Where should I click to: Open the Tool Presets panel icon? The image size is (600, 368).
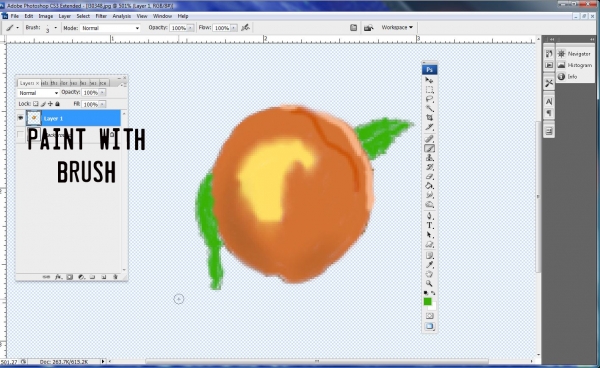click(549, 83)
